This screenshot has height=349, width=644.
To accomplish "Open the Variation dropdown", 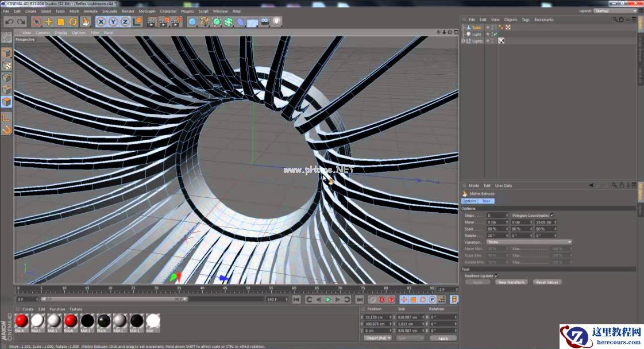I will pos(529,242).
